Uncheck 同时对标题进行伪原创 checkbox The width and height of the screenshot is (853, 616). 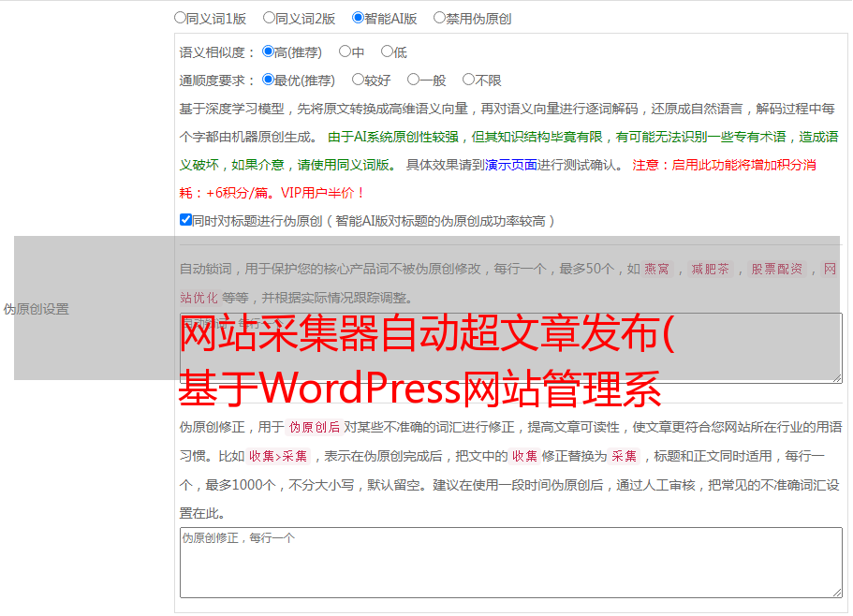185,220
